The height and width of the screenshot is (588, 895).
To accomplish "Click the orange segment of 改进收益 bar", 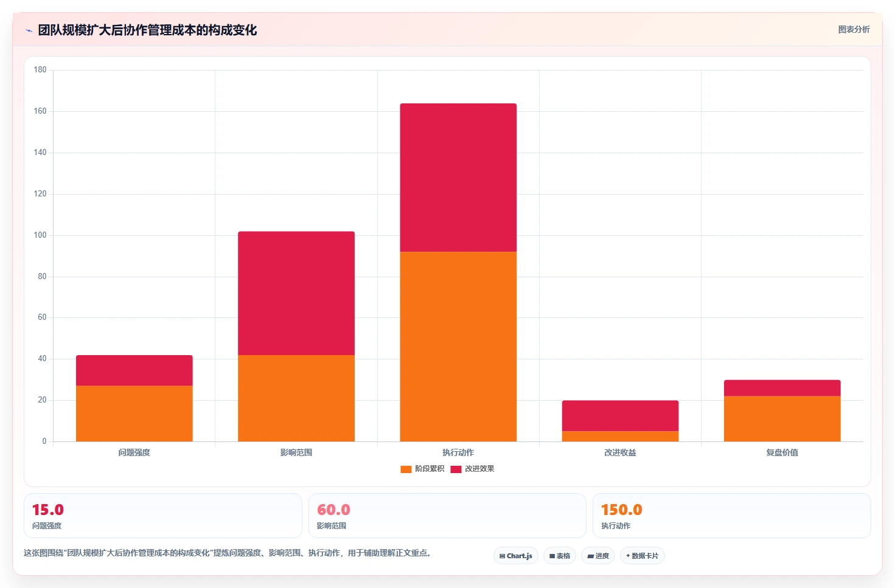I will [620, 436].
